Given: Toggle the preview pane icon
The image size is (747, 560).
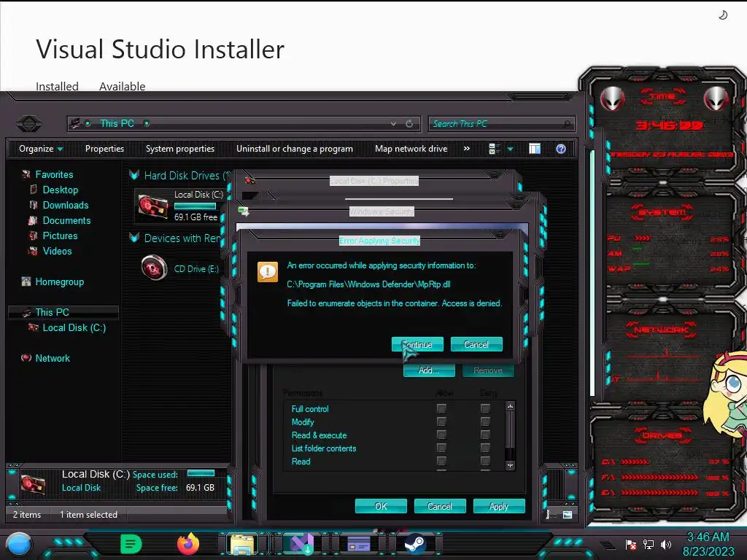Looking at the screenshot, I should [535, 149].
